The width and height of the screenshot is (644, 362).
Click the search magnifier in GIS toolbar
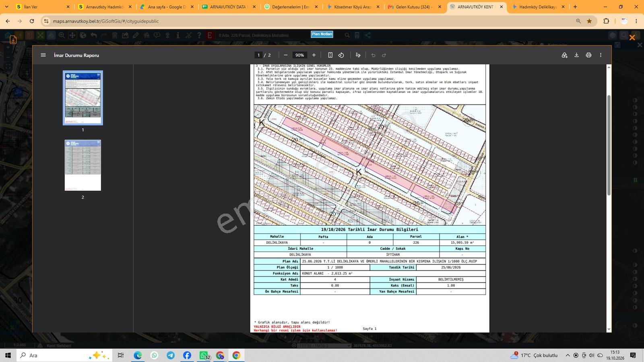(347, 35)
